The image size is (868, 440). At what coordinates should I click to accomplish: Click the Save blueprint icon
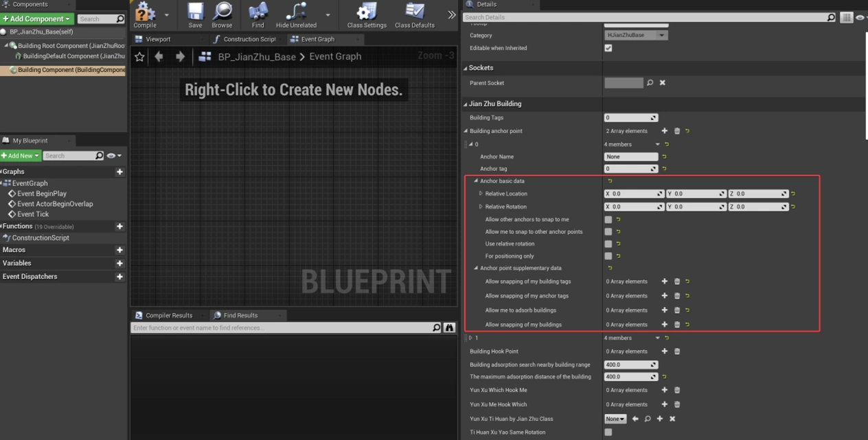[195, 14]
